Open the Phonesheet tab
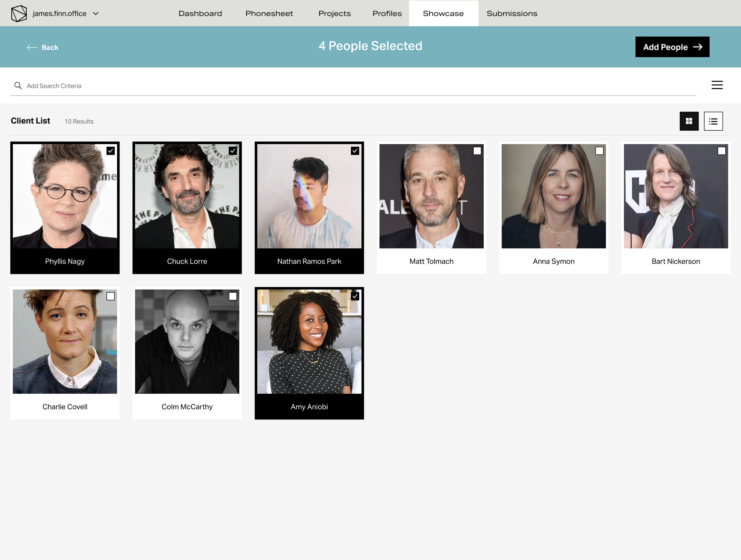741x560 pixels. [269, 13]
